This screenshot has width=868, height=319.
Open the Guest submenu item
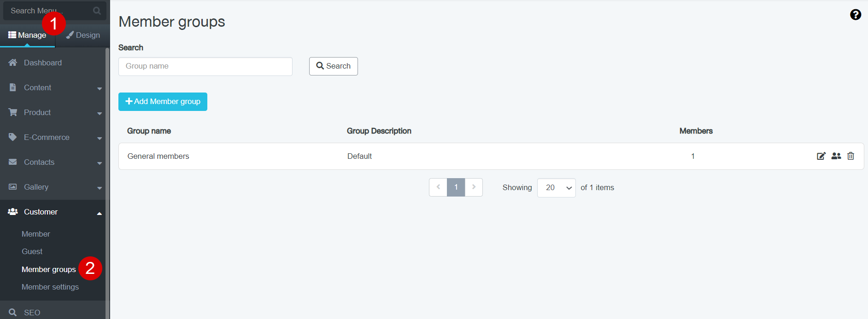click(32, 251)
